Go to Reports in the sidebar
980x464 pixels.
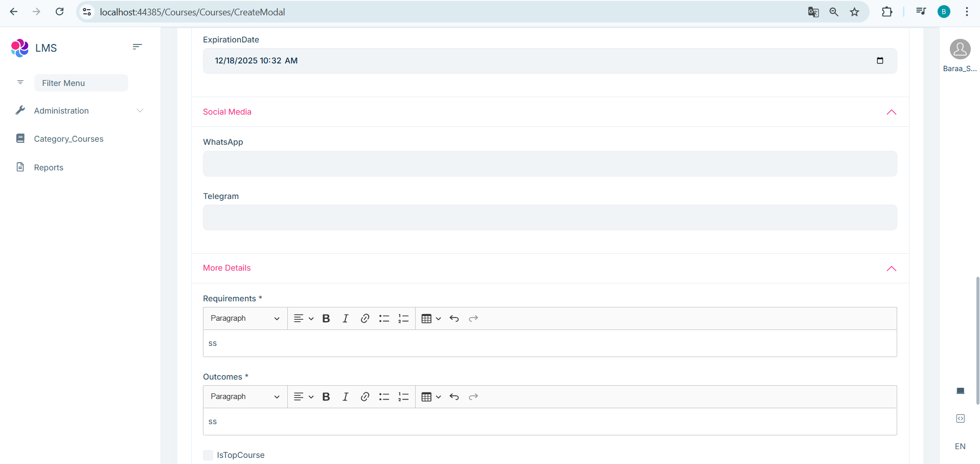click(x=49, y=168)
